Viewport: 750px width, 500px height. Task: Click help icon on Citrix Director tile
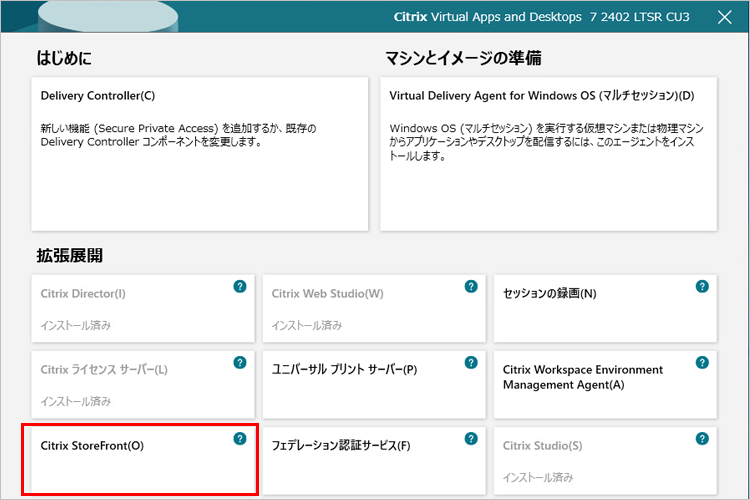pos(240,287)
